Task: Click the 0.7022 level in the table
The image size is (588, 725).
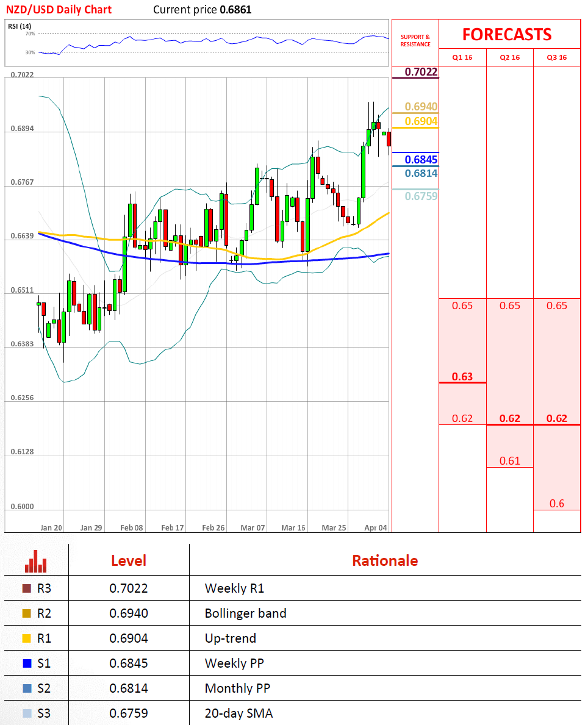Action: click(129, 588)
